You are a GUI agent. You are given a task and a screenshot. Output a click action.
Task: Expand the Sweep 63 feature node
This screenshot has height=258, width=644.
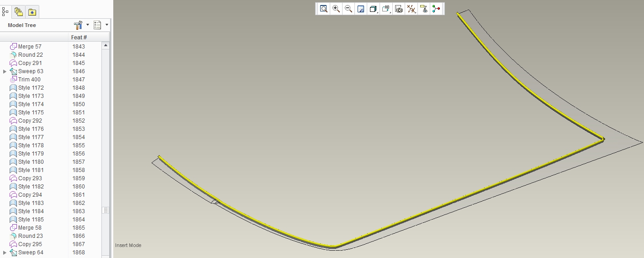[x=5, y=71]
